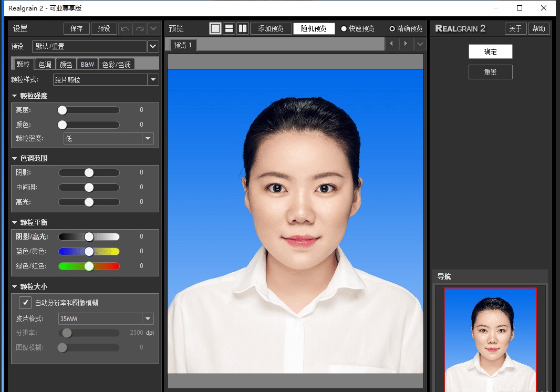Viewport: 560px width, 392px height.
Task: Open preview tab list dropdown arrow
Action: coord(420,44)
